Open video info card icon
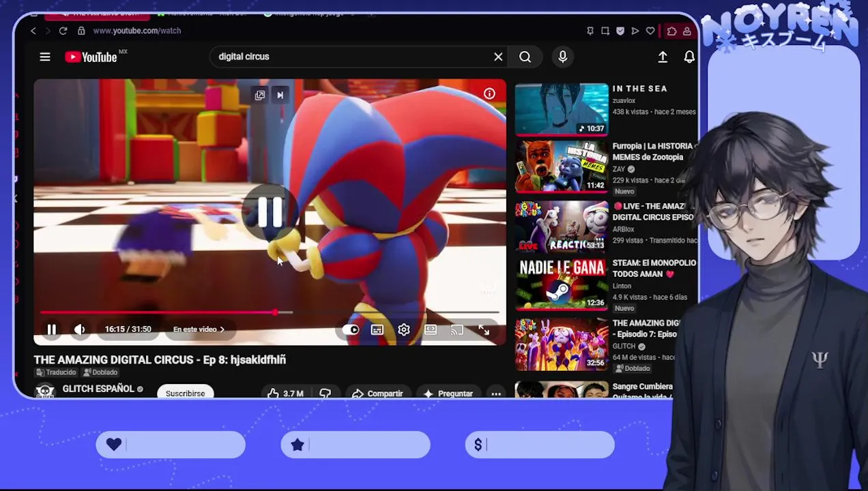This screenshot has height=491, width=868. pyautogui.click(x=489, y=94)
